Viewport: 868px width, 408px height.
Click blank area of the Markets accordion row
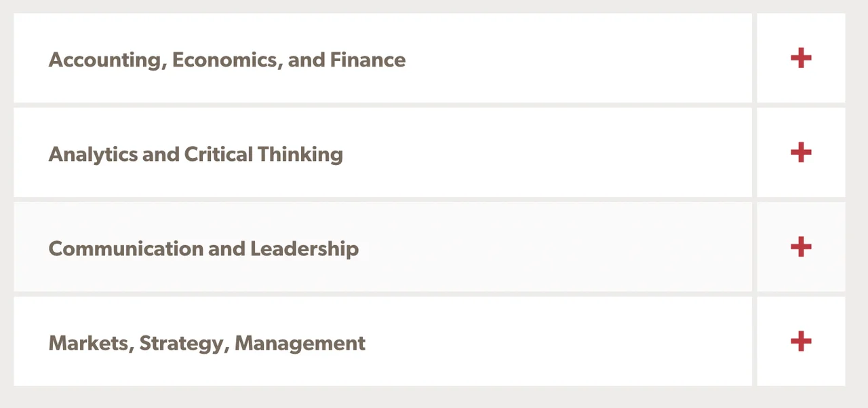[542, 341]
